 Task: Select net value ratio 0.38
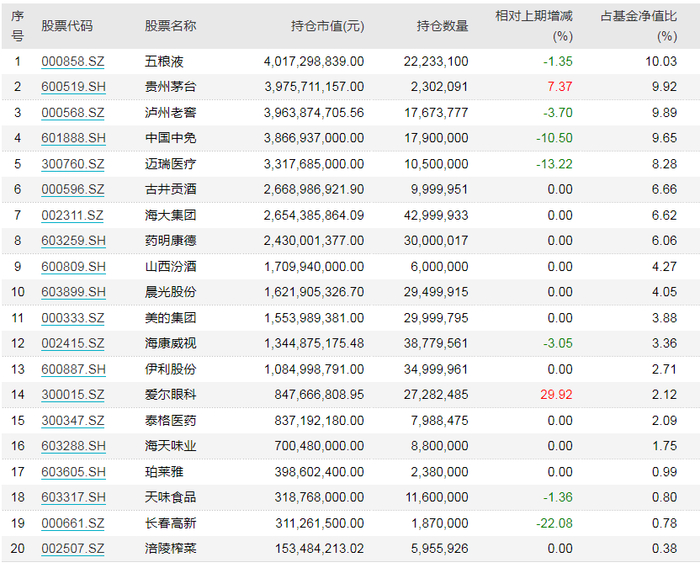coord(664,549)
